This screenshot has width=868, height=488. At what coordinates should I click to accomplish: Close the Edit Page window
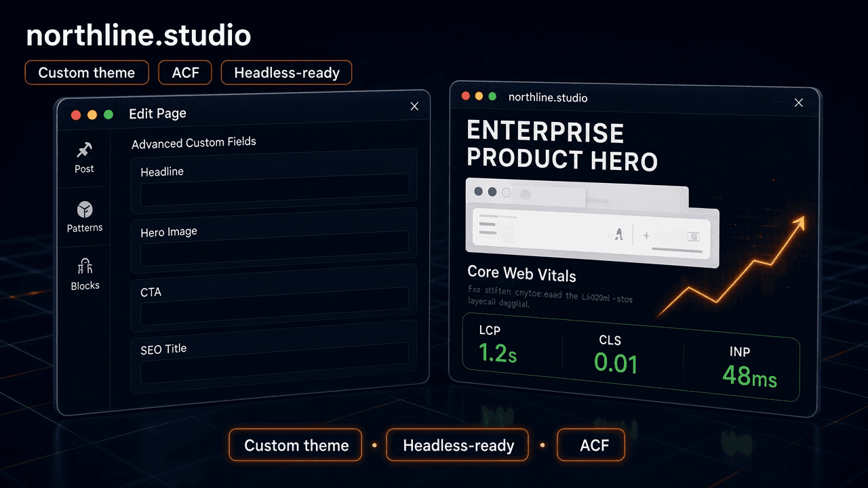tap(414, 106)
